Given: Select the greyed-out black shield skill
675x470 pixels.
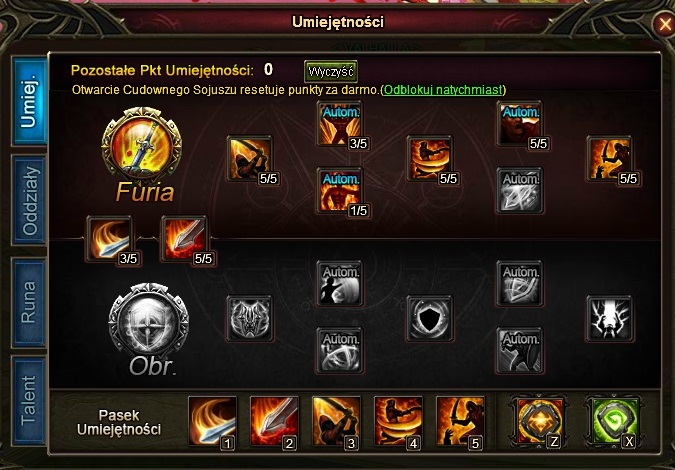Looking at the screenshot, I should click(x=430, y=318).
